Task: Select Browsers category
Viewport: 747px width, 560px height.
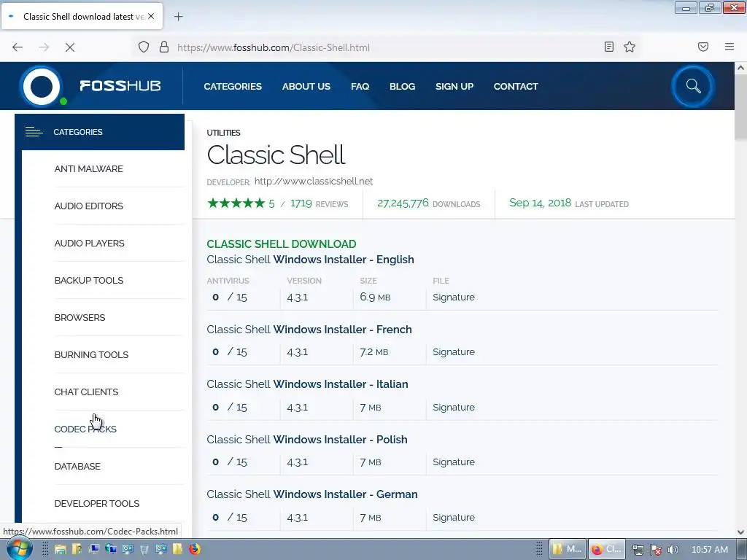Action: point(80,318)
